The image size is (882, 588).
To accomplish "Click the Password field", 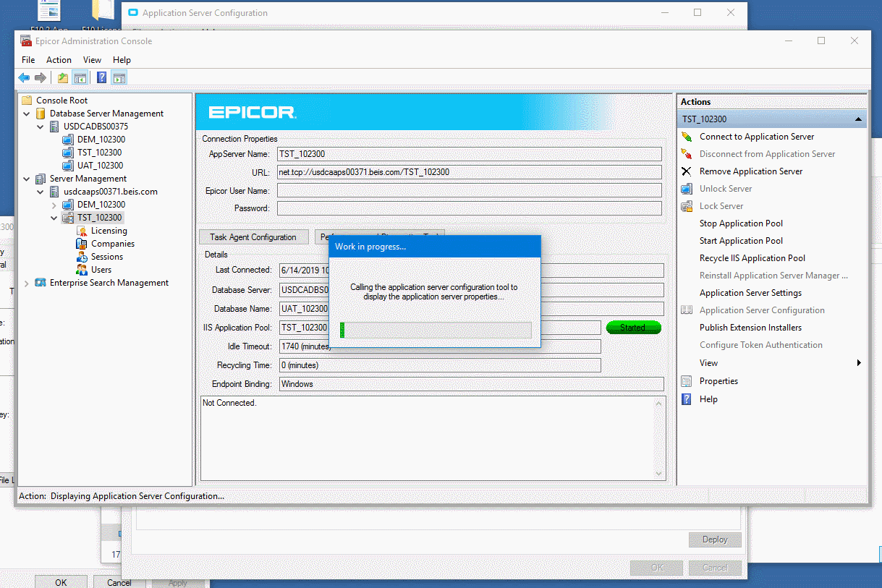I will pos(470,208).
